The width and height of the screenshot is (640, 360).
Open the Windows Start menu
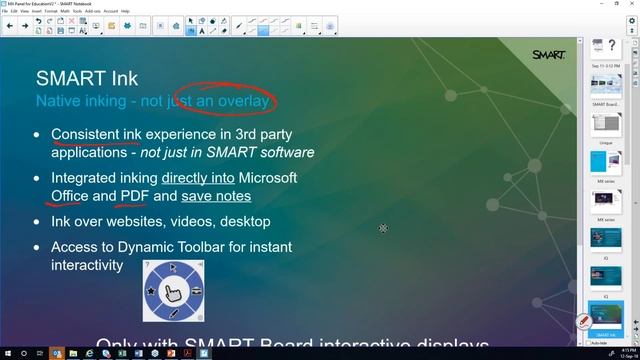point(8,353)
